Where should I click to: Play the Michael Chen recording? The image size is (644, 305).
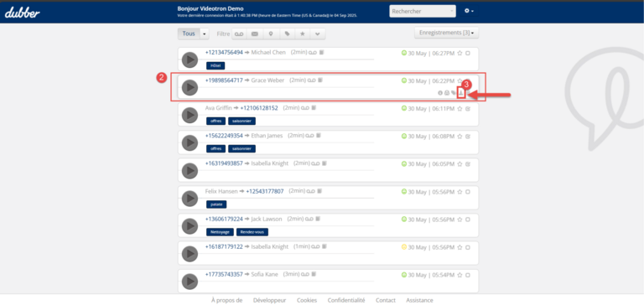coord(190,60)
